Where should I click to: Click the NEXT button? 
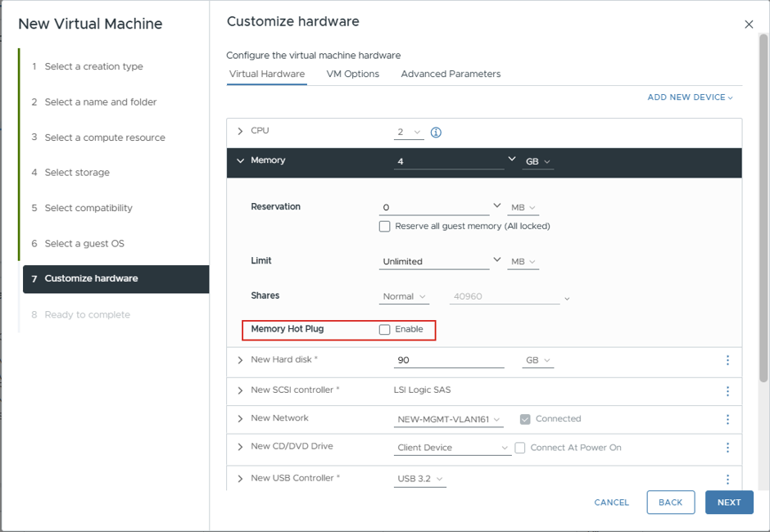729,502
